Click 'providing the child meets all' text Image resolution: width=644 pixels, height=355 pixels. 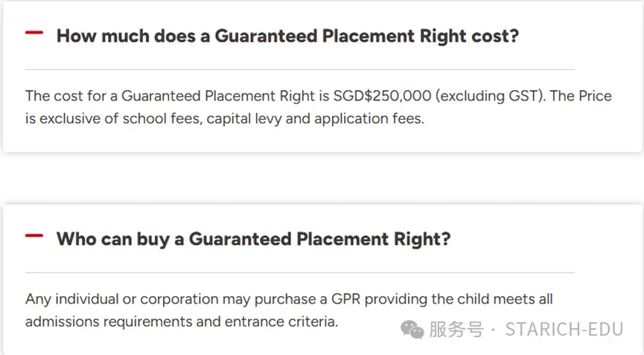[459, 299]
